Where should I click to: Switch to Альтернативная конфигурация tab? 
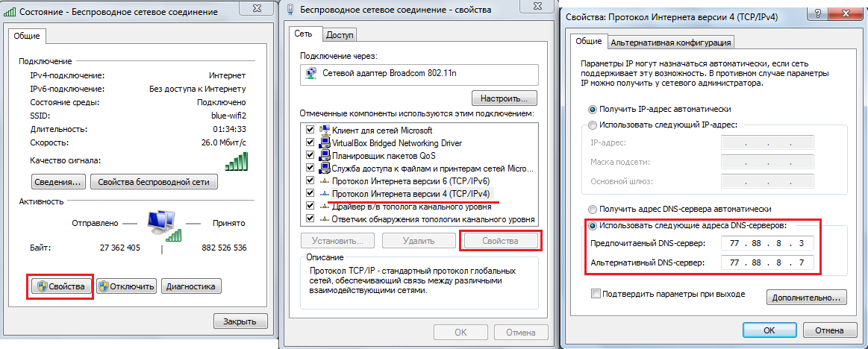pyautogui.click(x=672, y=42)
